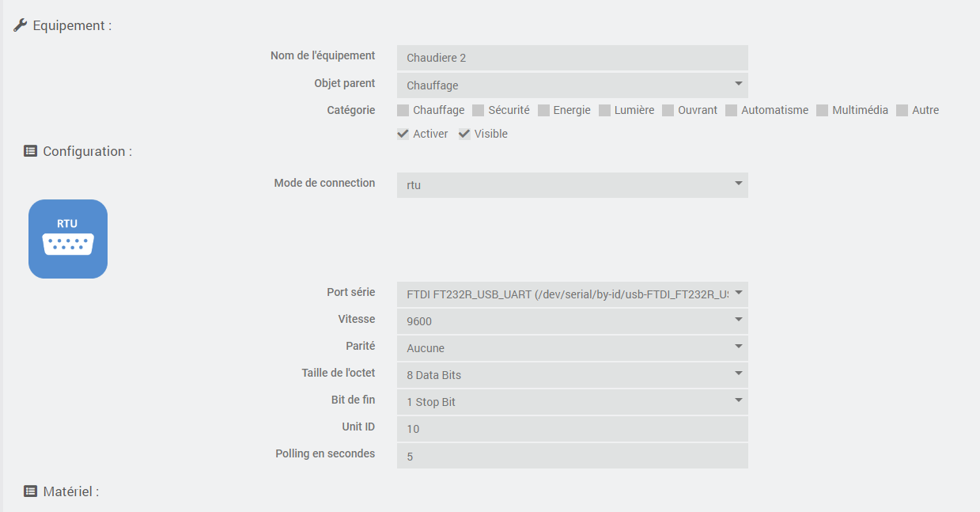Viewport: 980px width, 512px height.
Task: Select the Lumière category checkbox
Action: tap(605, 111)
